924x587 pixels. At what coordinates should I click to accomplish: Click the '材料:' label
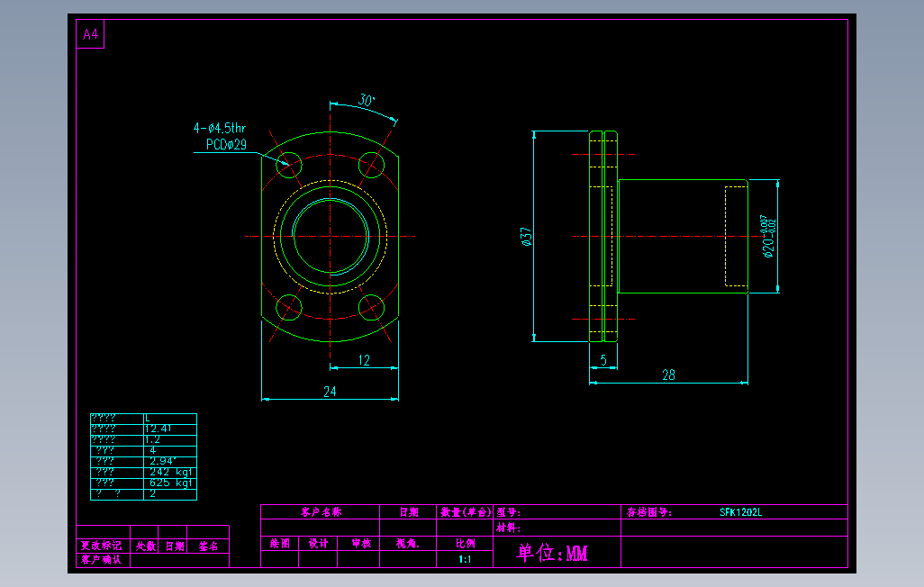(508, 528)
